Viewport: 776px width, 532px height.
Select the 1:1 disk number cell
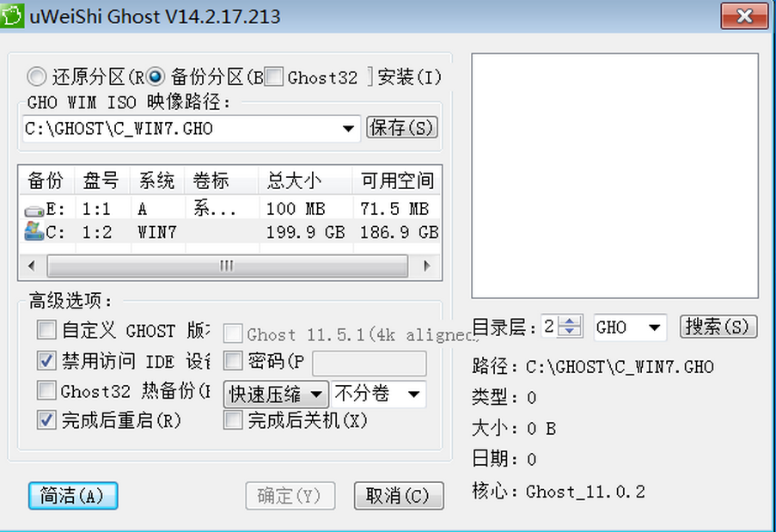coord(96,210)
